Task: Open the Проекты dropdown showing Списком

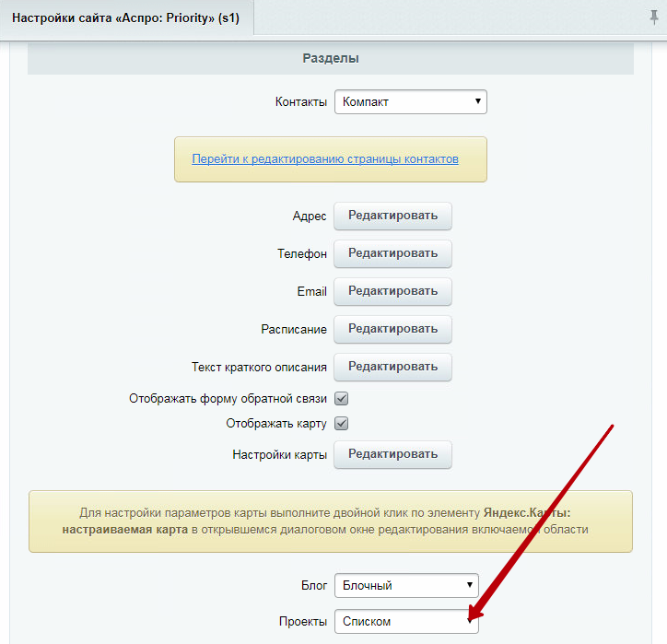Action: click(x=406, y=622)
